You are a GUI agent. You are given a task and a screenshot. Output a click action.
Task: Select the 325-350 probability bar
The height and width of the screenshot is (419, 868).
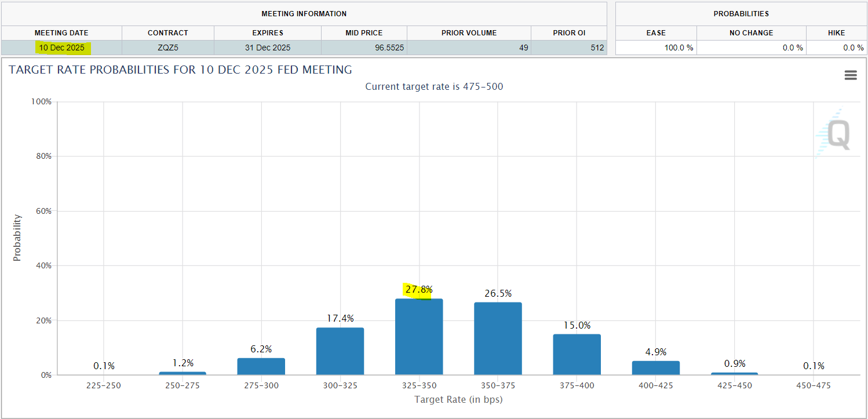[419, 336]
